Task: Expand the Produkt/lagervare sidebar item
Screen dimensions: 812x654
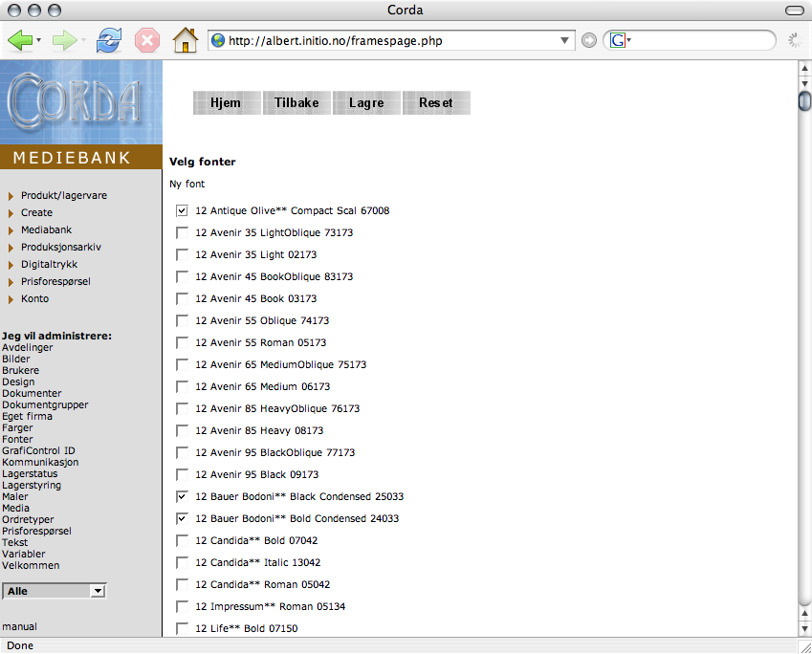Action: (63, 195)
